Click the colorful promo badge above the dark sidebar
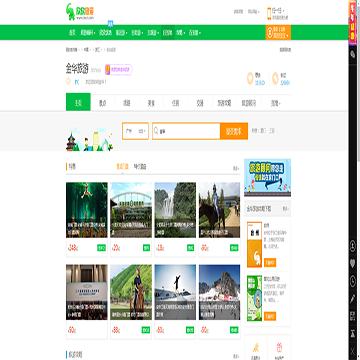The image size is (360, 360). (x=352, y=23)
